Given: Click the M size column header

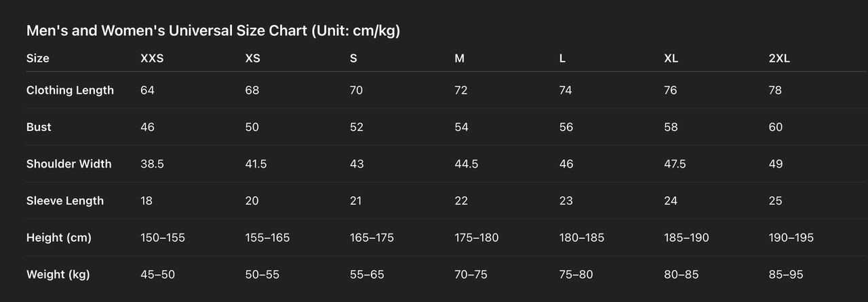Looking at the screenshot, I should 459,58.
